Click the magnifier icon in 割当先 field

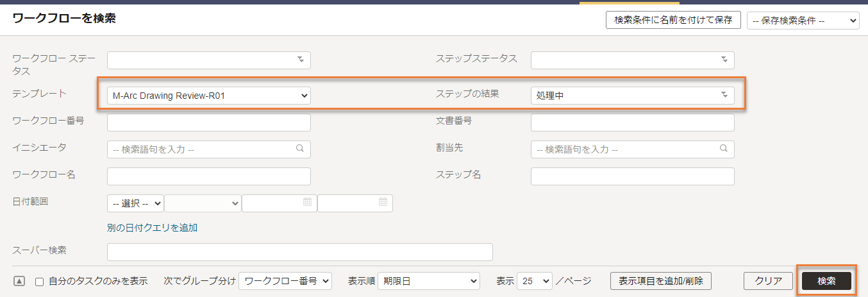click(x=723, y=148)
